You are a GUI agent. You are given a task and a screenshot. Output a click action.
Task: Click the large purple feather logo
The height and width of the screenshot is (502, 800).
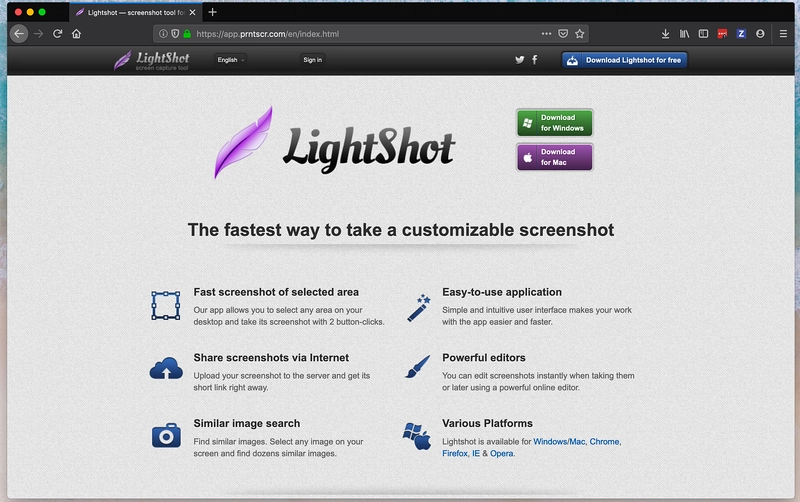pyautogui.click(x=243, y=142)
